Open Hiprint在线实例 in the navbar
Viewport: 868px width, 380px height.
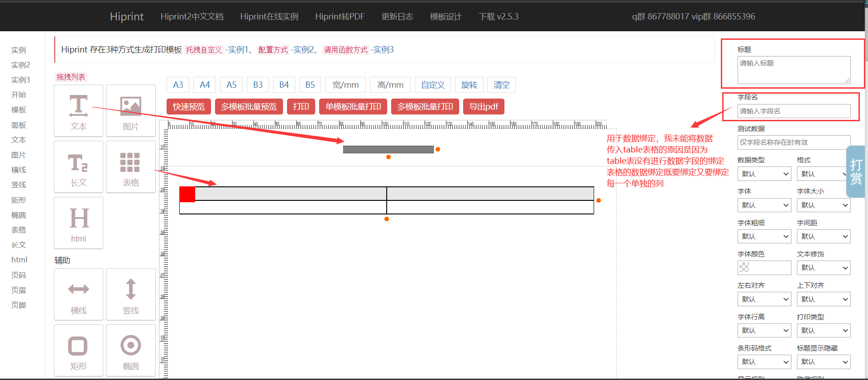[x=269, y=17]
